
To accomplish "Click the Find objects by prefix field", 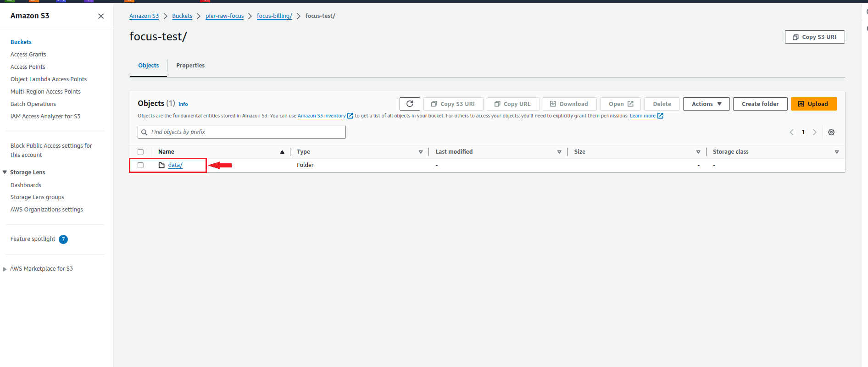I will click(x=242, y=132).
